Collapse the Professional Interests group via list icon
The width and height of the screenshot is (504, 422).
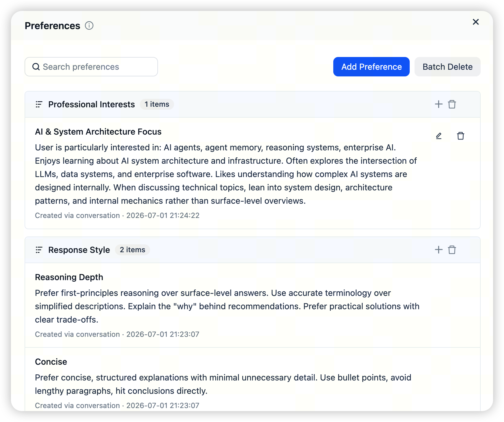tap(39, 104)
